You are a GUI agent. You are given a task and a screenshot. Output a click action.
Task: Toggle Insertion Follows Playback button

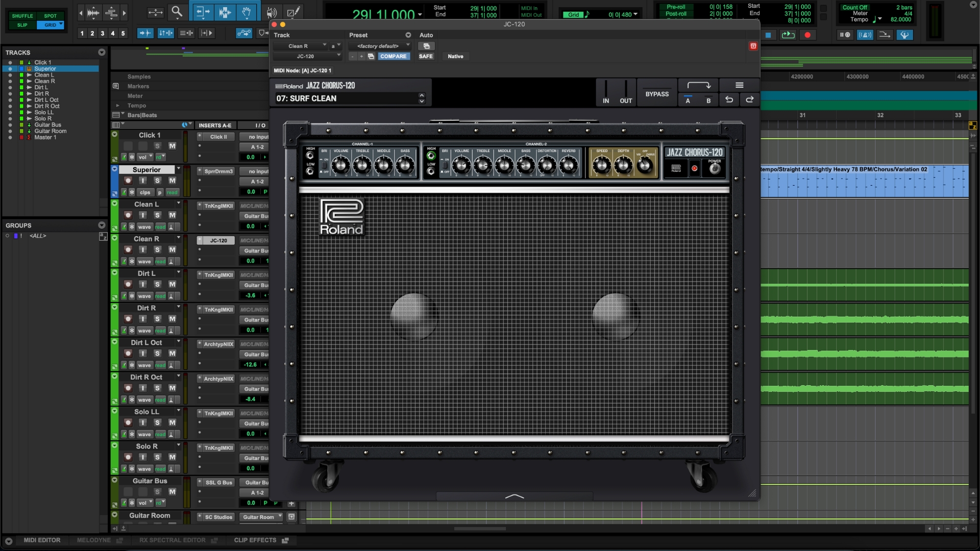(x=206, y=33)
